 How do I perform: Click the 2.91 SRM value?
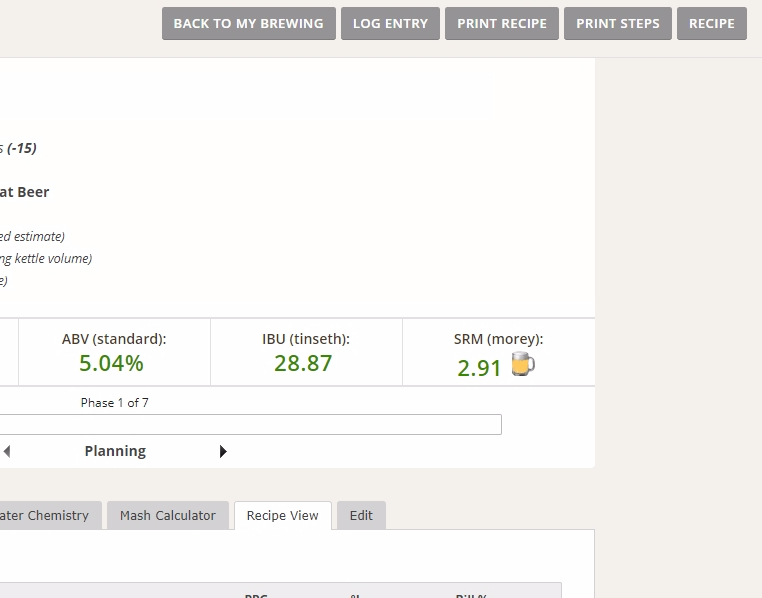479,367
